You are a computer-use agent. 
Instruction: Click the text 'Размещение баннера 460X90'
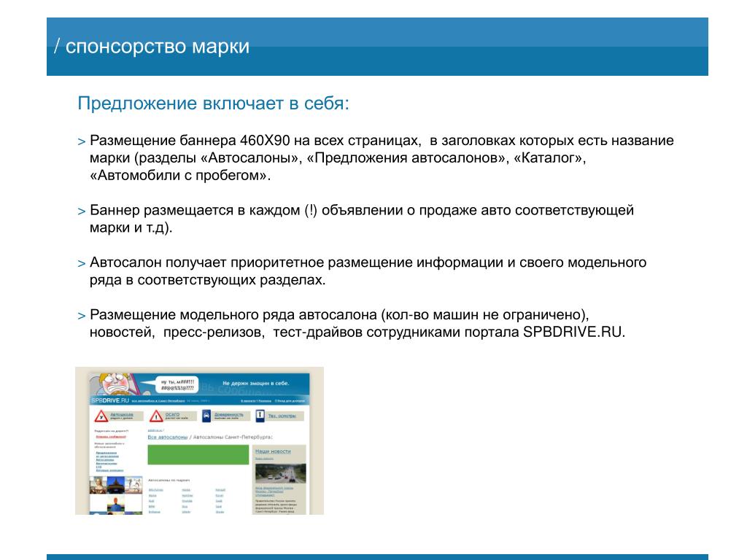pyautogui.click(x=190, y=141)
